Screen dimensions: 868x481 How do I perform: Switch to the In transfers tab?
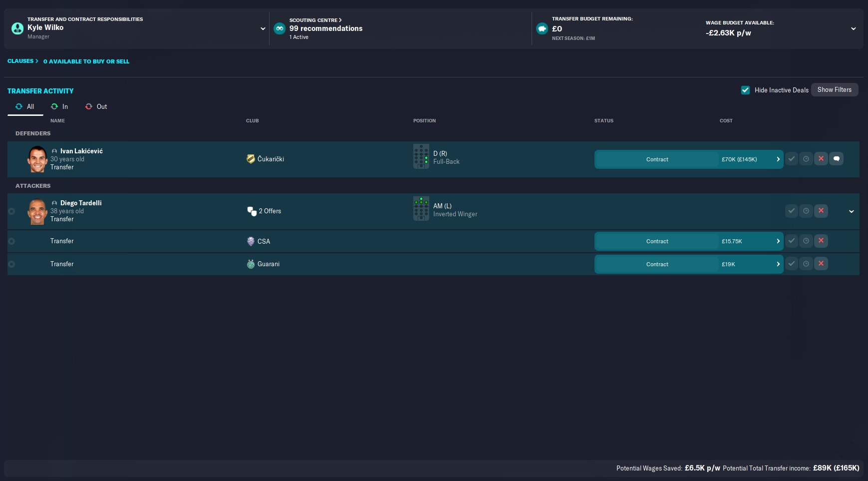coord(59,106)
